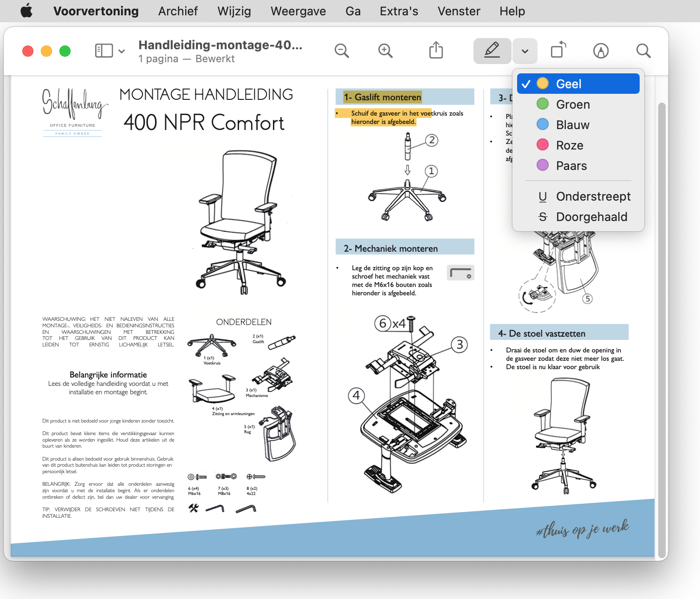Open the Wijzig menu
700x599 pixels.
(x=234, y=11)
